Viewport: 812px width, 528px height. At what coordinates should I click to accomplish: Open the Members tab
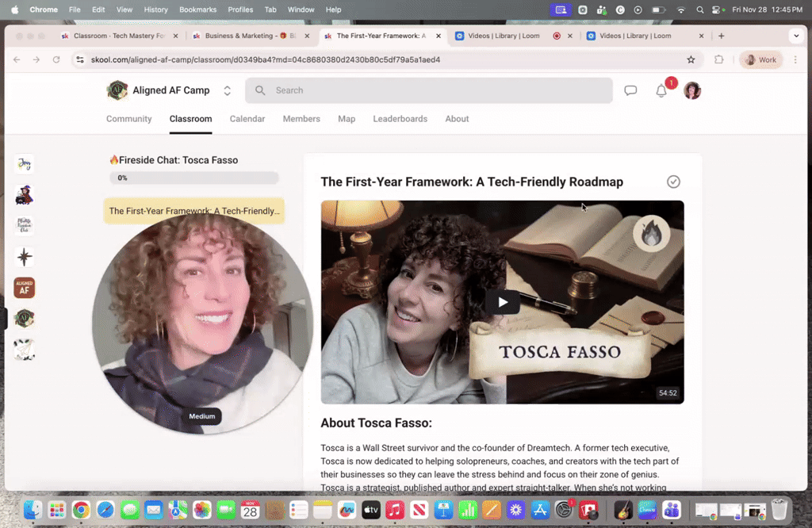tap(301, 119)
